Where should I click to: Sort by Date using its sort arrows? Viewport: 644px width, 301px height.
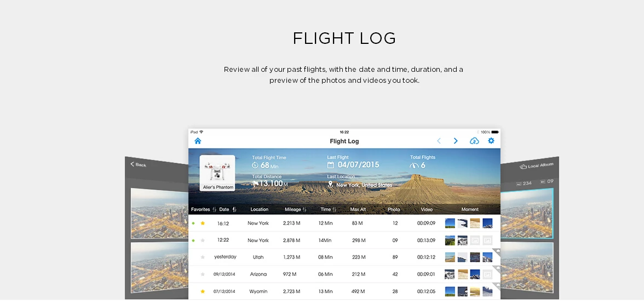[x=234, y=209]
